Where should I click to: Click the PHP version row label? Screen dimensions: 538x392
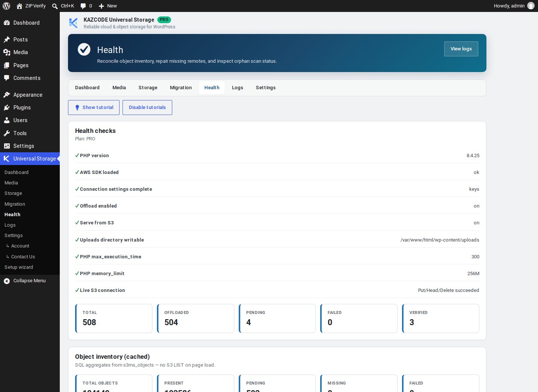pyautogui.click(x=95, y=156)
